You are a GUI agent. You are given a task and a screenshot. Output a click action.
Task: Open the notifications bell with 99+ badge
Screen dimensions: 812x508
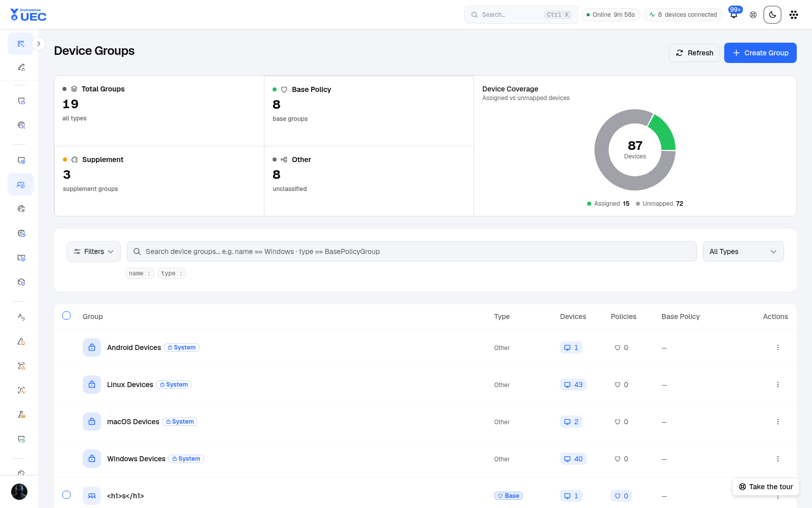pos(734,14)
